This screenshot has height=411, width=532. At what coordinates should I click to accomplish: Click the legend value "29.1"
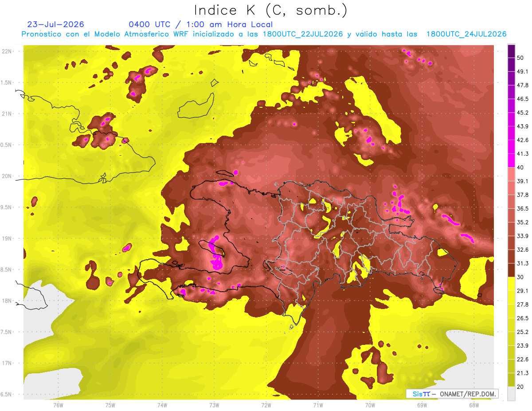tap(522, 291)
